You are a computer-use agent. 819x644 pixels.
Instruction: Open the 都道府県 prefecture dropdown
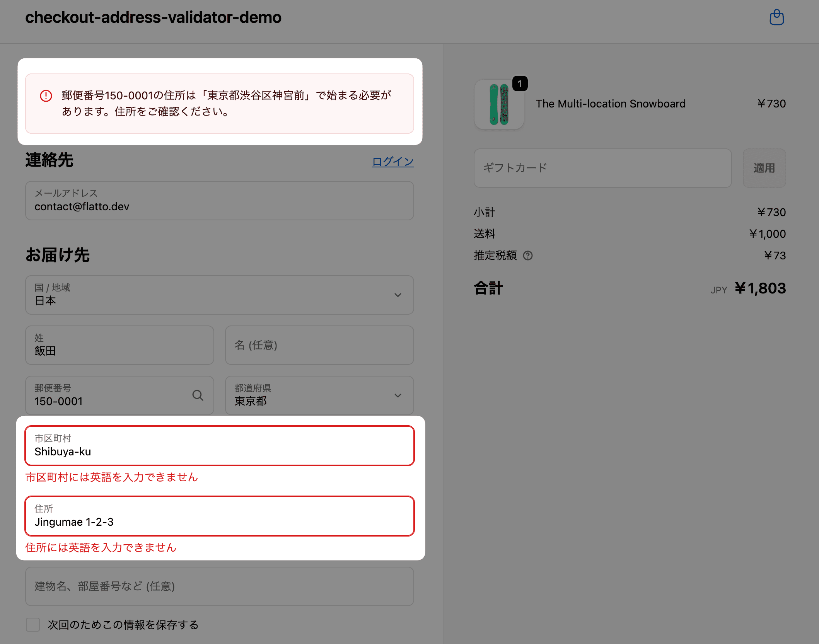[319, 395]
